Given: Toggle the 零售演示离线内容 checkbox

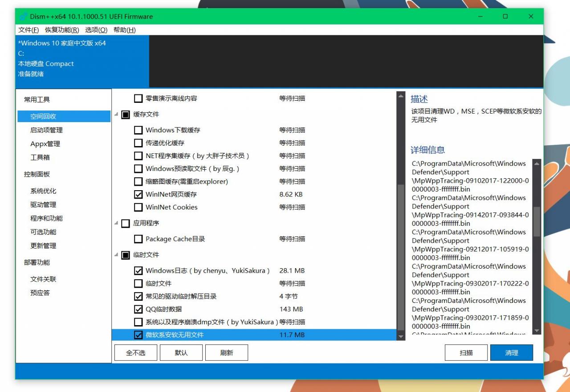Looking at the screenshot, I should [x=138, y=98].
